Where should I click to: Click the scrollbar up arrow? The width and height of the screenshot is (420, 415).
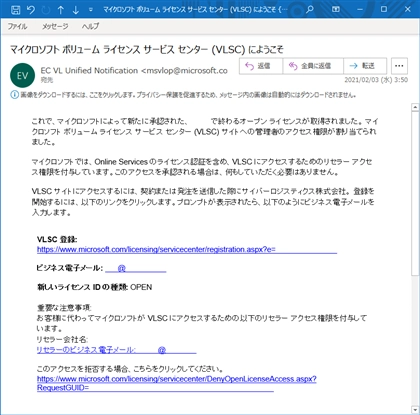click(415, 107)
